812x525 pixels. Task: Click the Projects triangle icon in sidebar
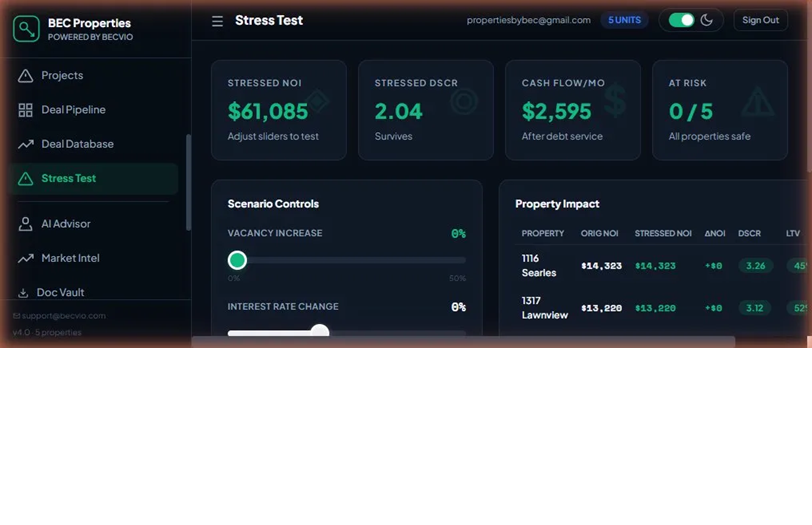click(25, 76)
